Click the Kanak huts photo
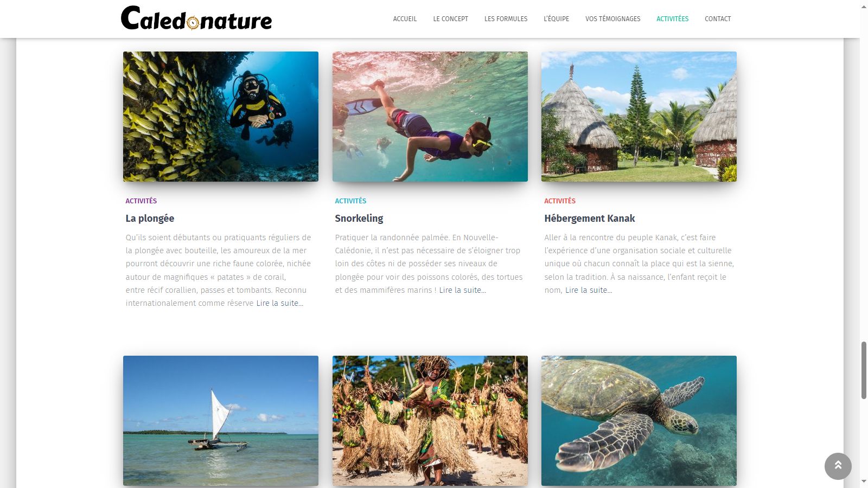Image resolution: width=868 pixels, height=488 pixels. coord(639,117)
